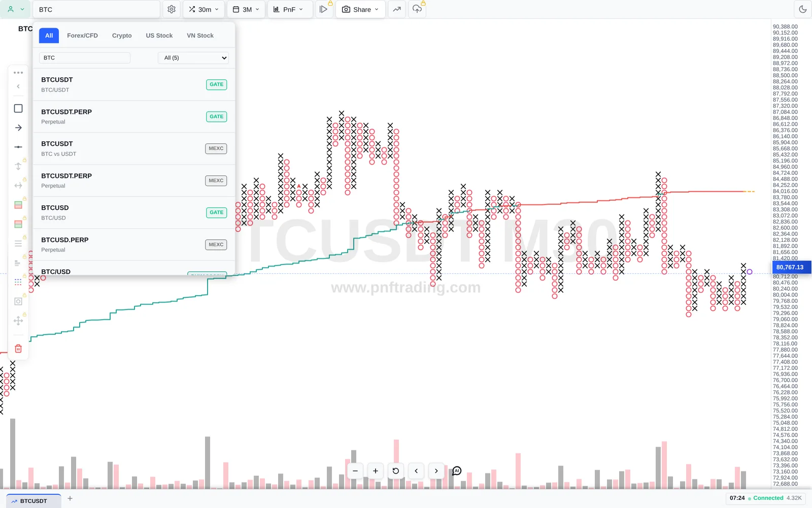Delete drawings with the red trash icon
812x508 pixels.
(x=18, y=348)
